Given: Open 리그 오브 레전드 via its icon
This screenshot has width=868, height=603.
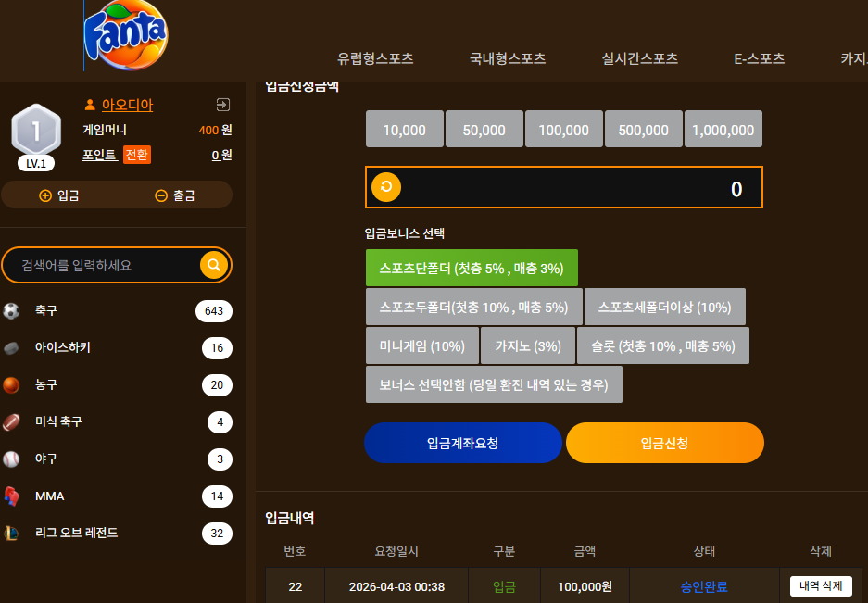Looking at the screenshot, I should coord(11,534).
